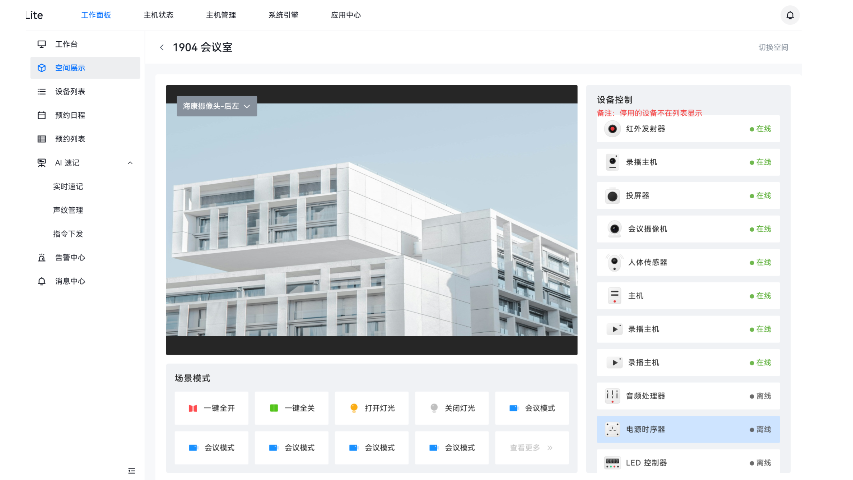Click the AI 速记 icon in the sidebar
Image resolution: width=853 pixels, height=480 pixels.
click(42, 163)
